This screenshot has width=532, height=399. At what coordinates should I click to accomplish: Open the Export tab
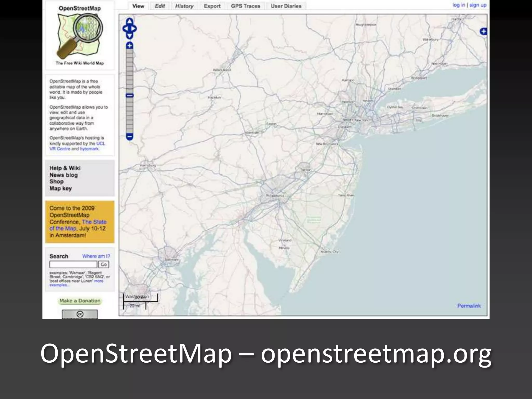coord(212,6)
